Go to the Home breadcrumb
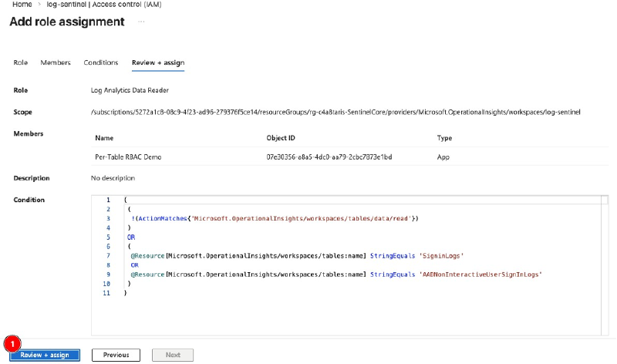The width and height of the screenshot is (617, 364). pos(22,5)
